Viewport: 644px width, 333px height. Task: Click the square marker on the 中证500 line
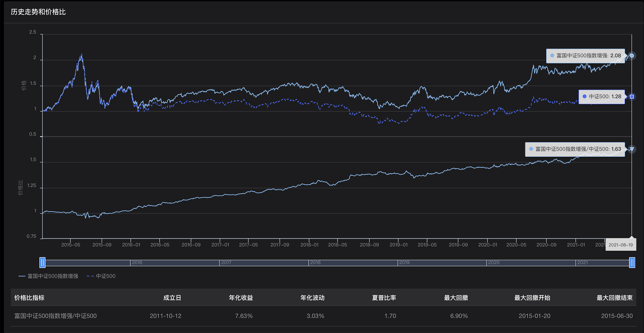click(x=632, y=97)
